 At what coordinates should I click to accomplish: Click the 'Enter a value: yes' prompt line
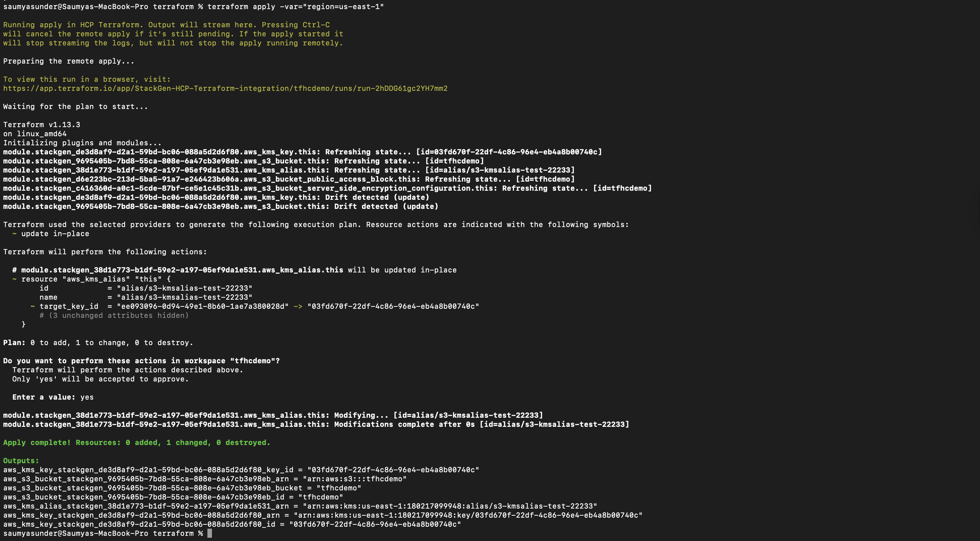(x=53, y=397)
